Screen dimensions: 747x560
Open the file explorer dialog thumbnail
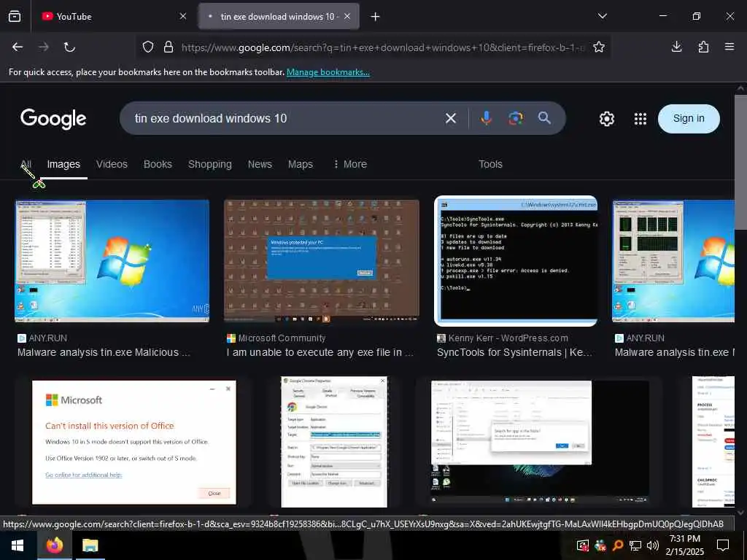pyautogui.click(x=540, y=442)
